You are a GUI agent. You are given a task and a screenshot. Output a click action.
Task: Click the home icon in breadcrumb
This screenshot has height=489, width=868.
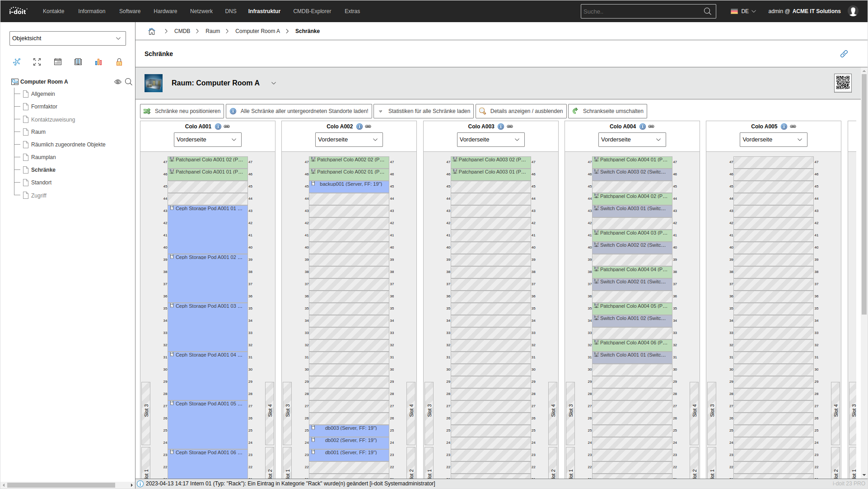click(152, 31)
